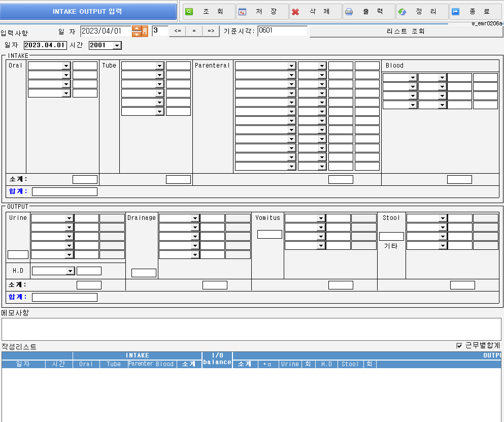This screenshot has width=504, height=422.
Task: Click the I/O balance column header
Action: pyautogui.click(x=217, y=359)
